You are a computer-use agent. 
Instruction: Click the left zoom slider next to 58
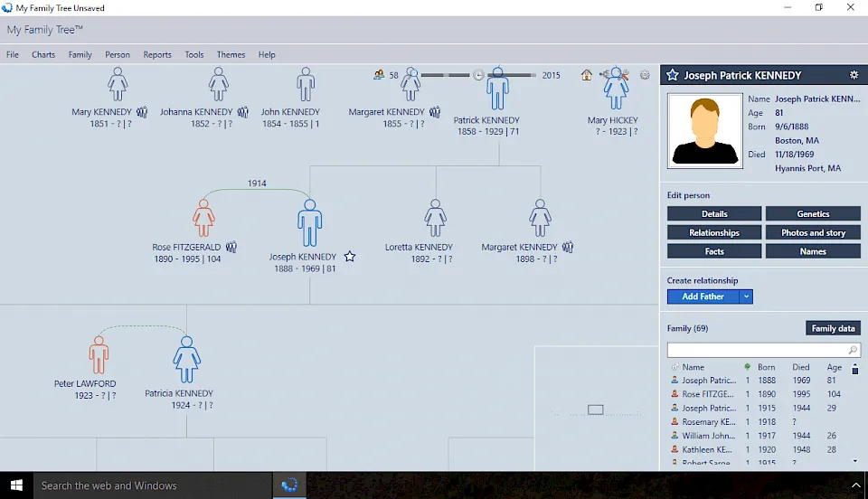(x=445, y=75)
